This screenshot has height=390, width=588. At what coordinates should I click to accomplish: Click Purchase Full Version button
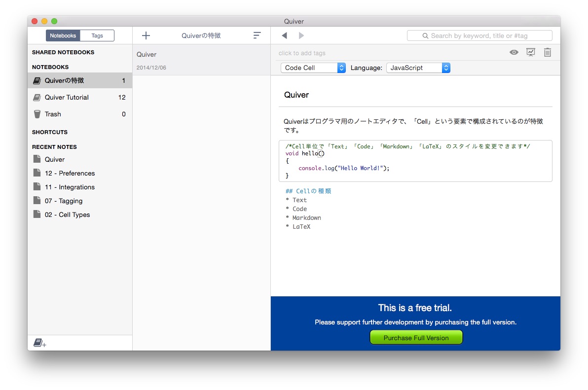[416, 338]
